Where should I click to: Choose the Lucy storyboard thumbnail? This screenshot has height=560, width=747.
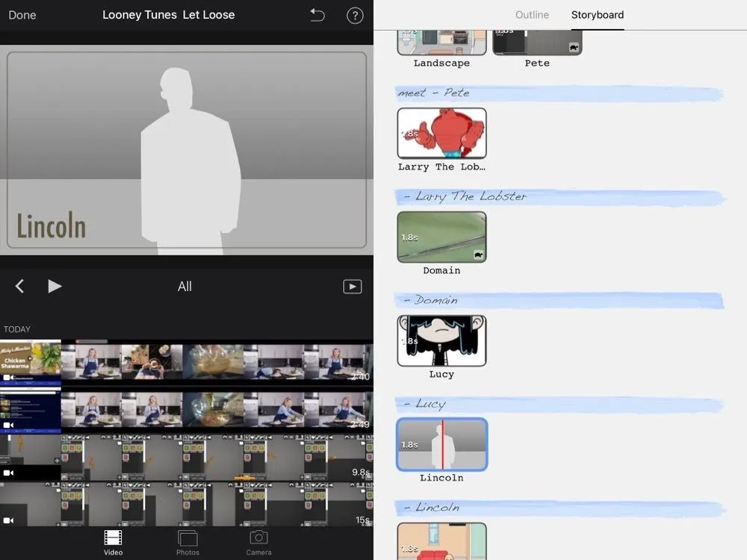pos(441,340)
